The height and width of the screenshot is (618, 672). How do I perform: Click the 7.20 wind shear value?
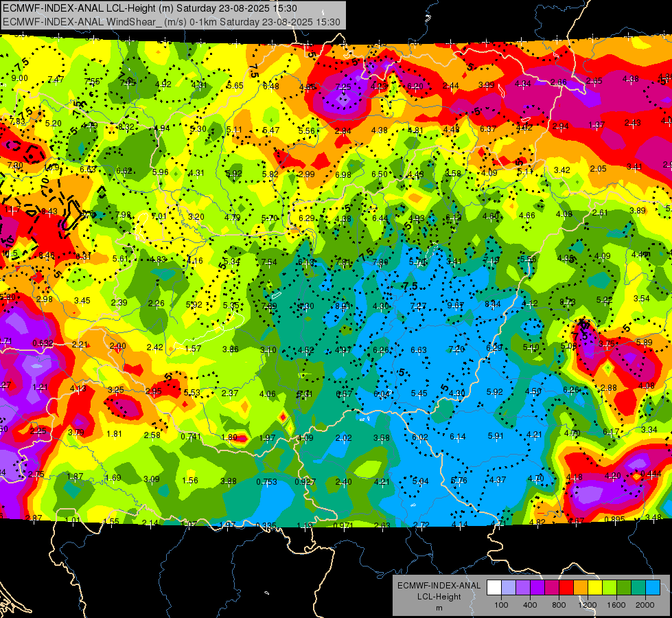(456, 349)
